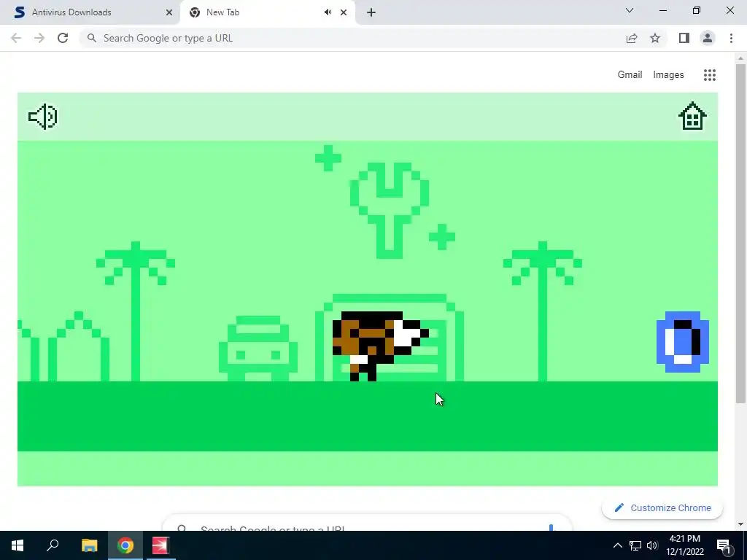Open the Gmail link

tap(630, 75)
